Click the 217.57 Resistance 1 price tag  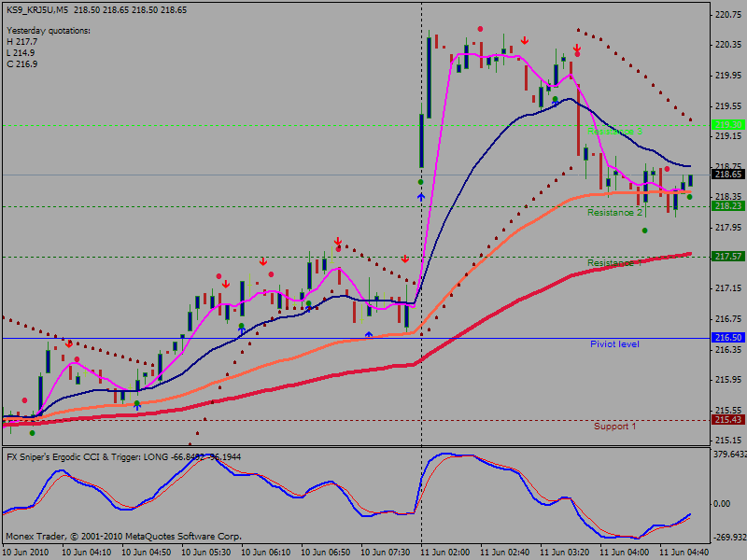pos(728,256)
